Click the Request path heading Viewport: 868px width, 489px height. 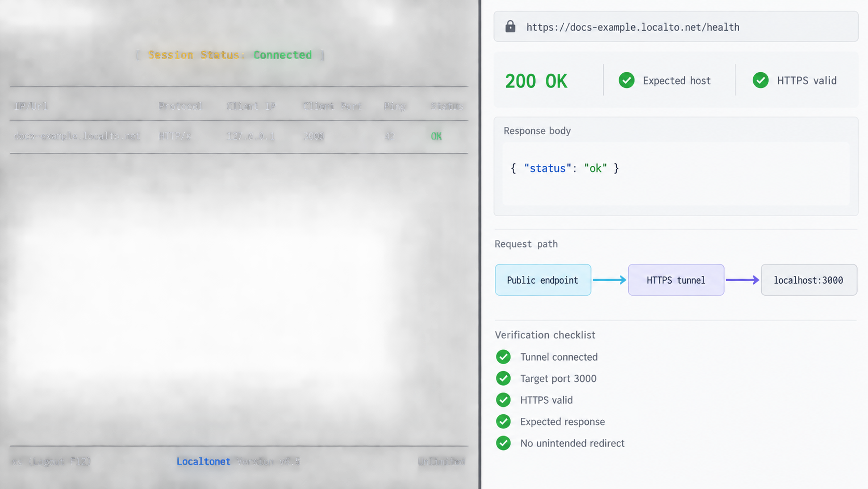[x=526, y=244]
